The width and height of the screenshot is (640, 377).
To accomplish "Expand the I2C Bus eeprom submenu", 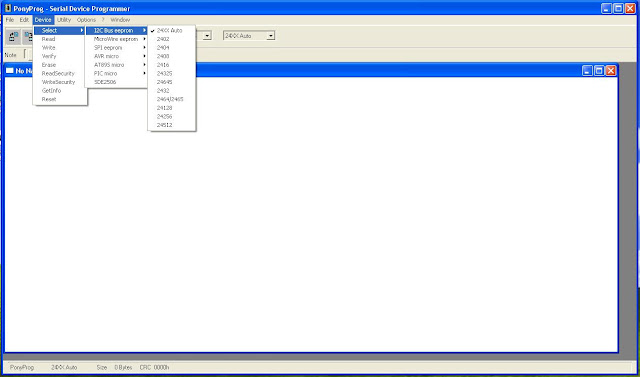I will [x=117, y=31].
